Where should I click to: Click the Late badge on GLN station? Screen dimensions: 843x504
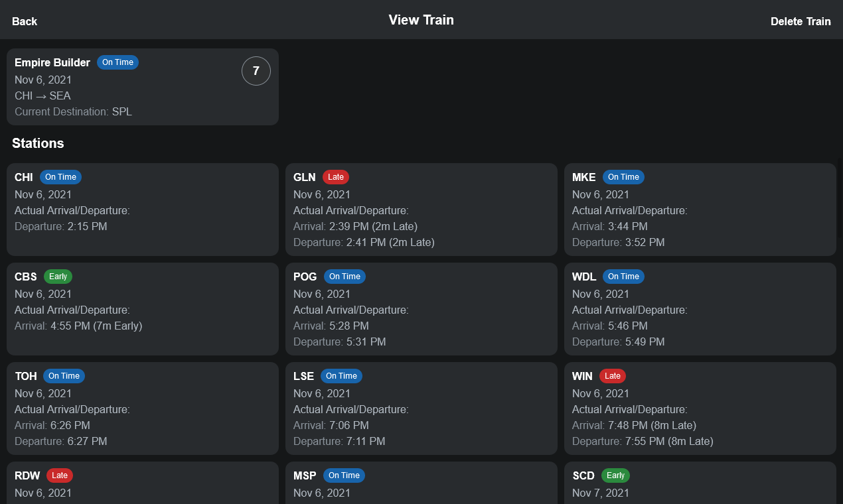(x=336, y=176)
